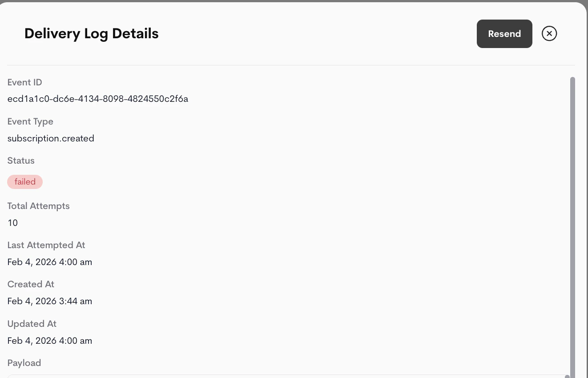Click the Total Attempts value 10

(12, 223)
